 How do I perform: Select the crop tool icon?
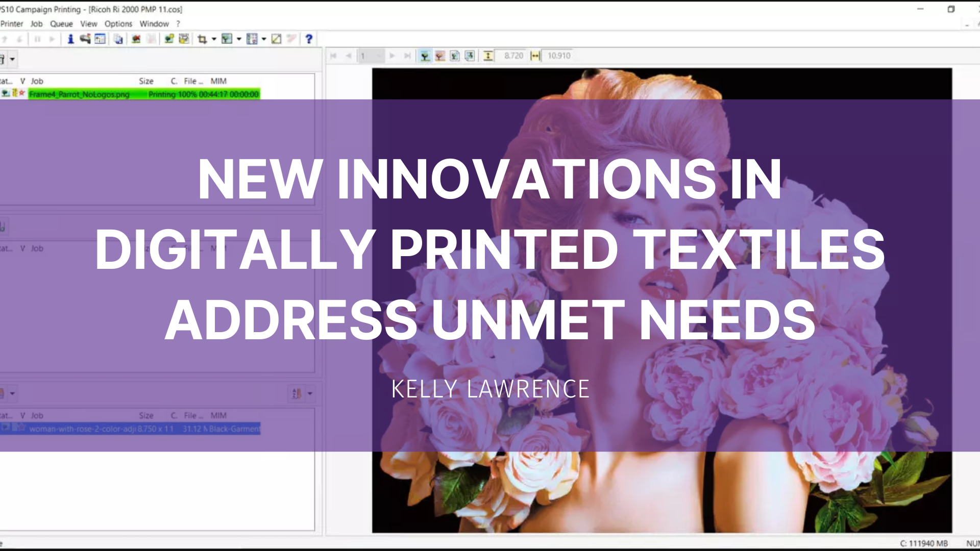[202, 39]
